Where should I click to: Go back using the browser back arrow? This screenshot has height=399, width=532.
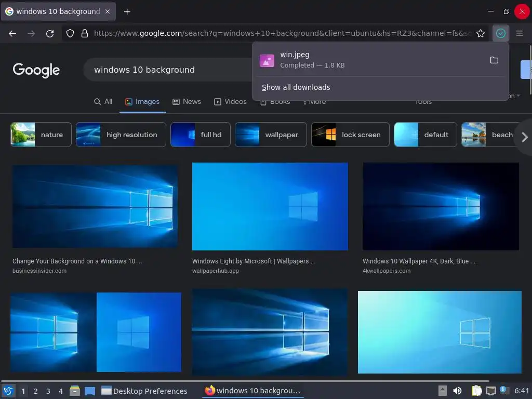(x=12, y=33)
